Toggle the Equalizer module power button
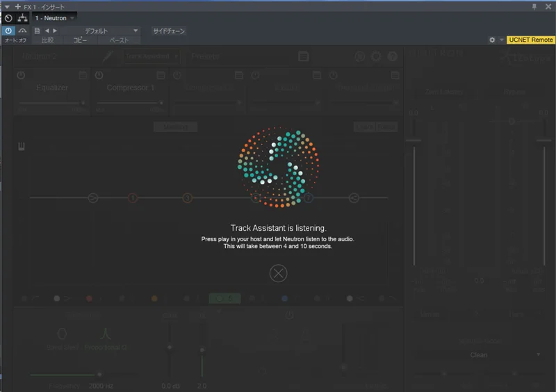This screenshot has height=392, width=556. pos(21,74)
